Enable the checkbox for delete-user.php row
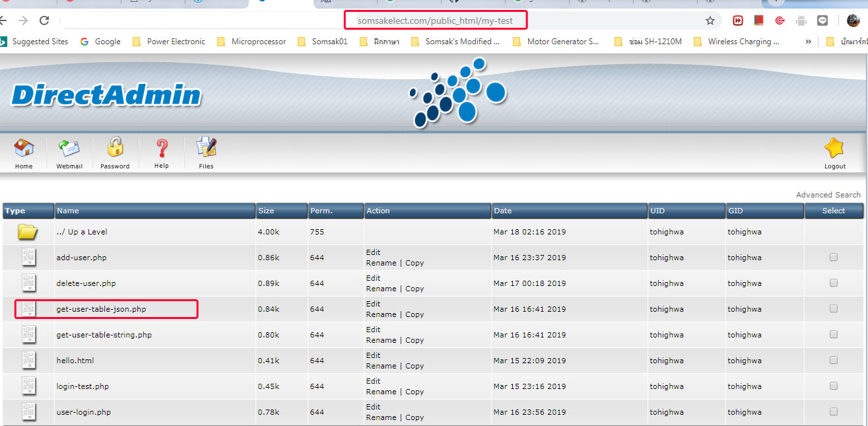This screenshot has width=868, height=426. pyautogui.click(x=833, y=283)
